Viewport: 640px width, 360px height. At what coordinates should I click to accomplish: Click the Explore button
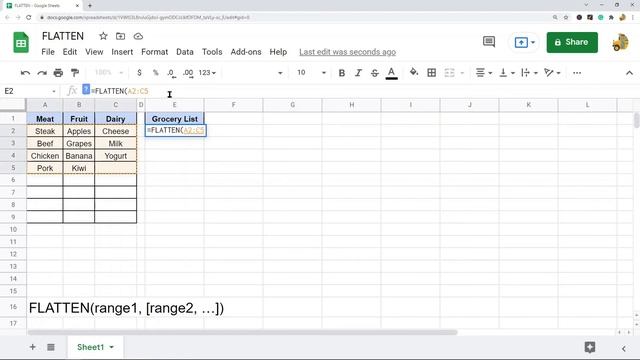589,347
